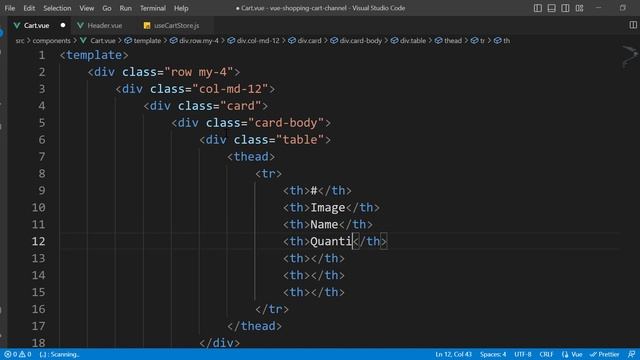The height and width of the screenshot is (360, 640).
Task: Select div.table in the breadcrumb
Action: [413, 40]
